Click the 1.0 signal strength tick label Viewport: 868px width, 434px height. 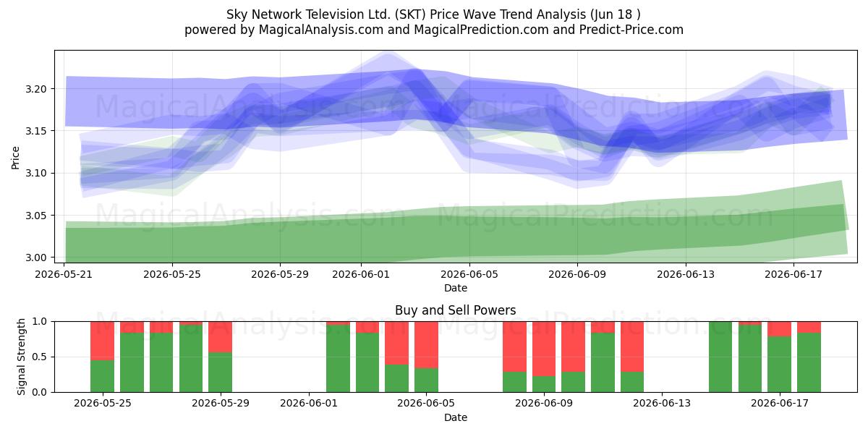[x=41, y=321]
